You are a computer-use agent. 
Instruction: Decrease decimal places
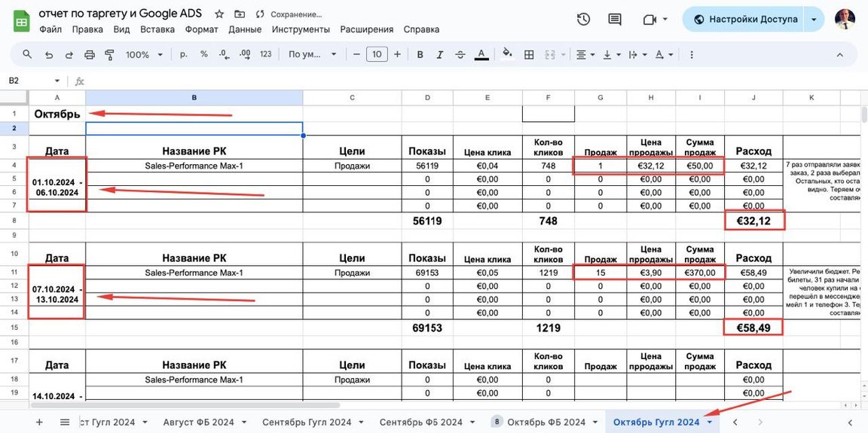pos(225,54)
